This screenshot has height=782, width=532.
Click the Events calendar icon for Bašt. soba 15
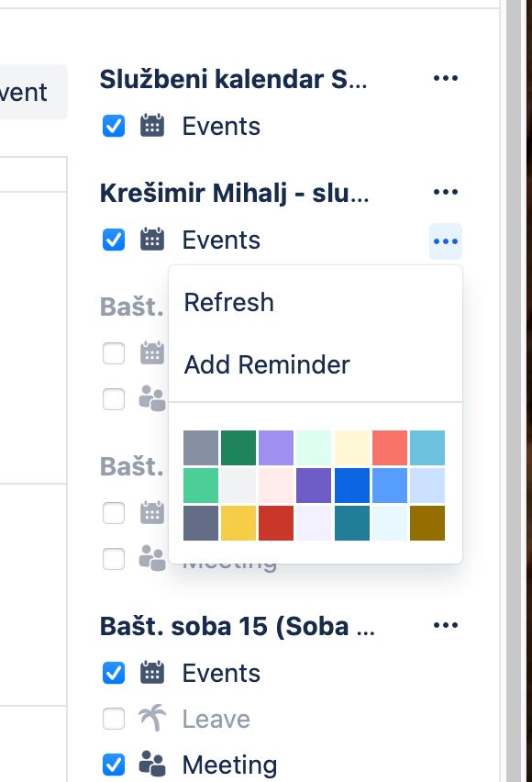tap(152, 673)
